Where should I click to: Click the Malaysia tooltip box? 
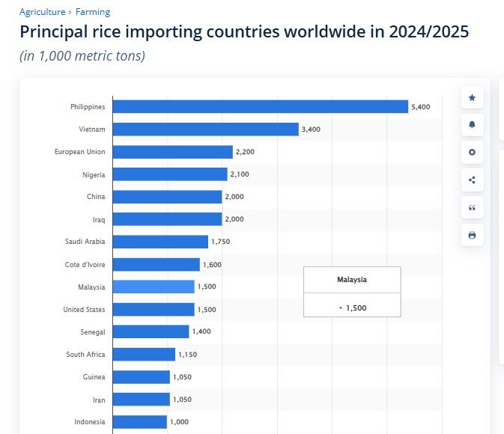point(352,292)
